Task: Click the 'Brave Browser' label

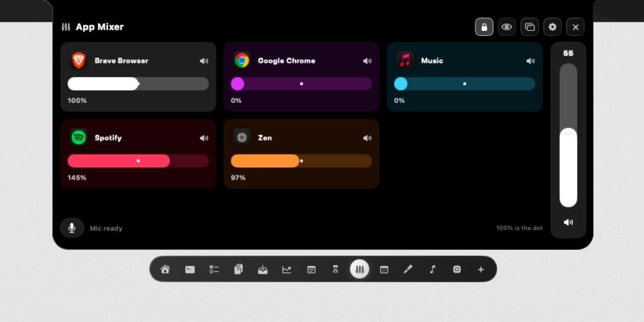Action: point(121,61)
